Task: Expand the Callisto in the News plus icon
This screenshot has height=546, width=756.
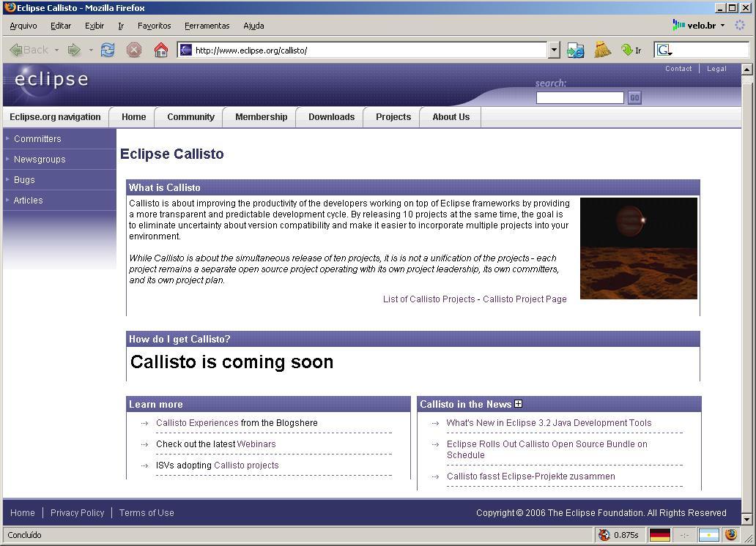Action: click(519, 404)
